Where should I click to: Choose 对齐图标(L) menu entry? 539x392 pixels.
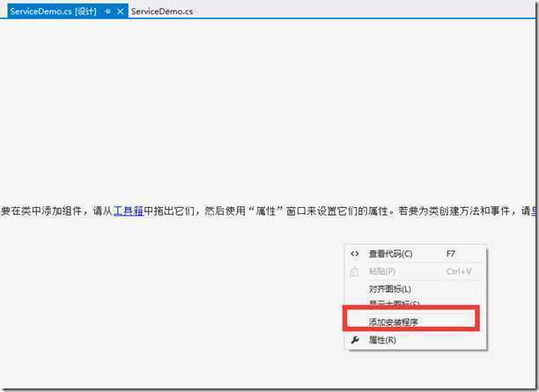415,289
